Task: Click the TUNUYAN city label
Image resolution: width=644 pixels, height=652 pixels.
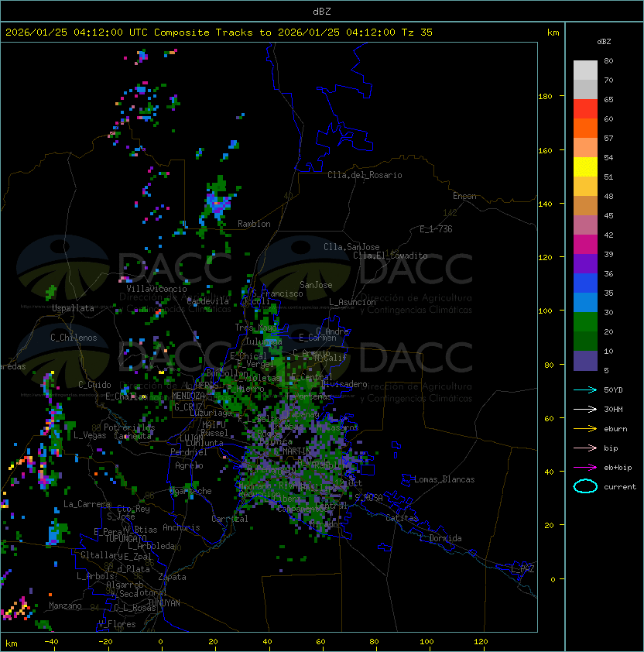Action: (164, 603)
